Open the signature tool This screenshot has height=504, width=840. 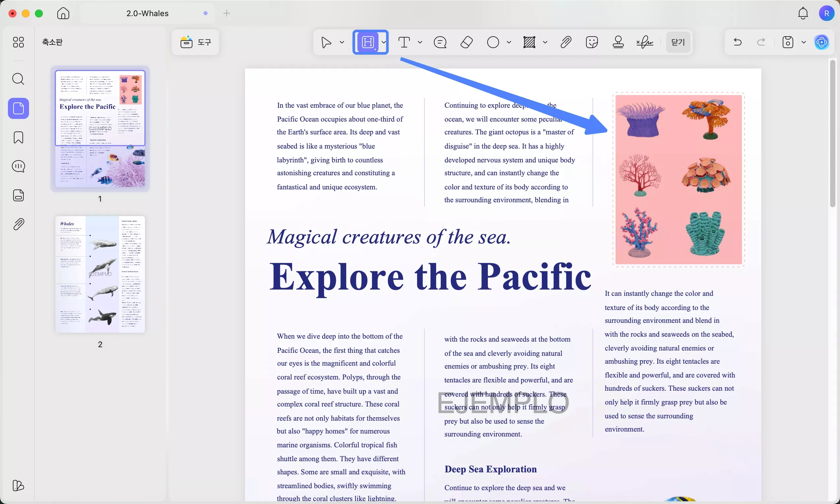(x=645, y=42)
